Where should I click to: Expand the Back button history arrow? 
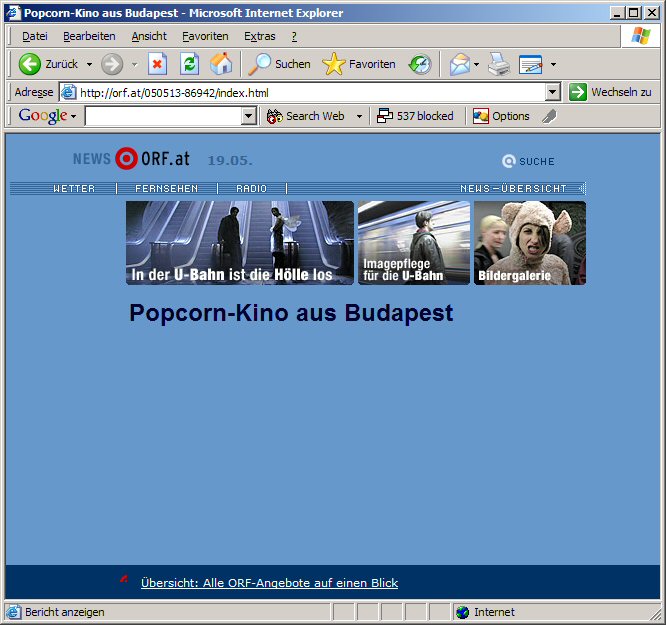(x=89, y=64)
